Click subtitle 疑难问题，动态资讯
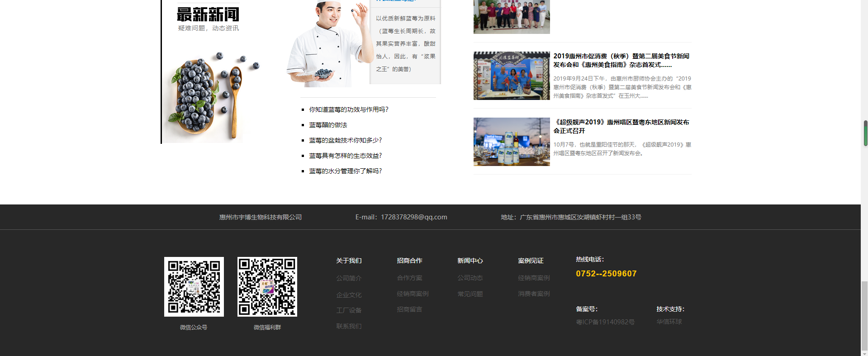The image size is (868, 356). (x=208, y=28)
